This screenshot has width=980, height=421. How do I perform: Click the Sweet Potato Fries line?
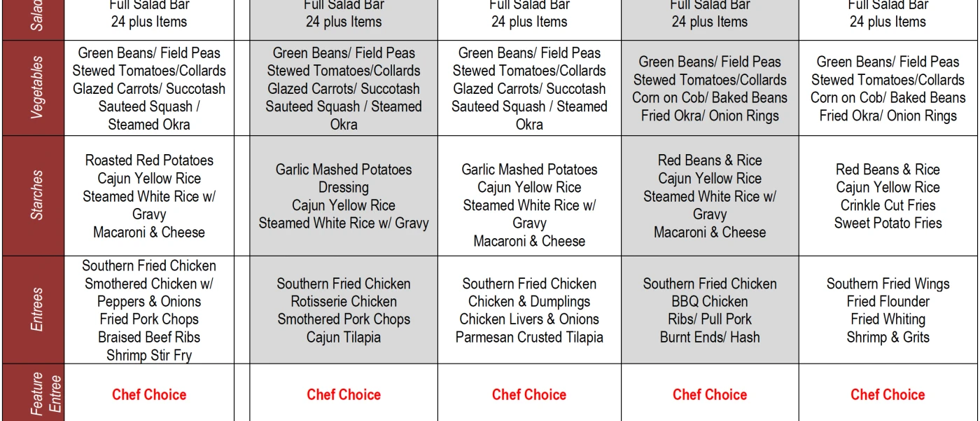(888, 223)
